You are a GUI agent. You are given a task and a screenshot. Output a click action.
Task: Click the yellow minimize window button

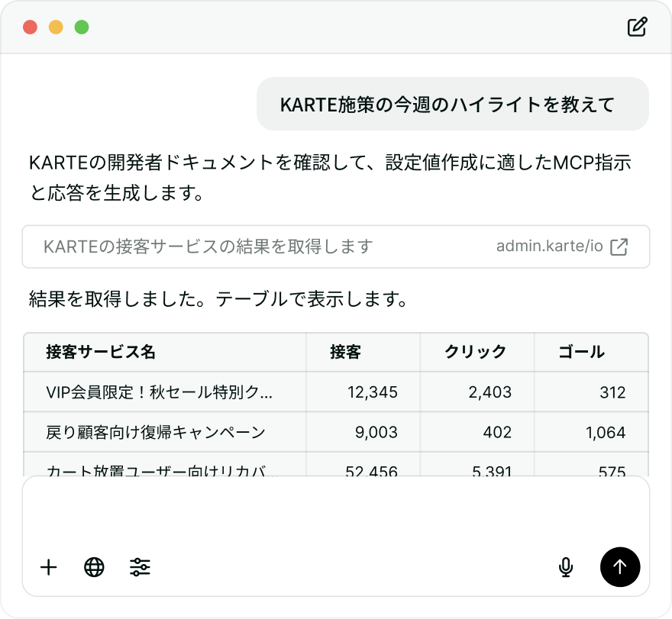point(56,27)
